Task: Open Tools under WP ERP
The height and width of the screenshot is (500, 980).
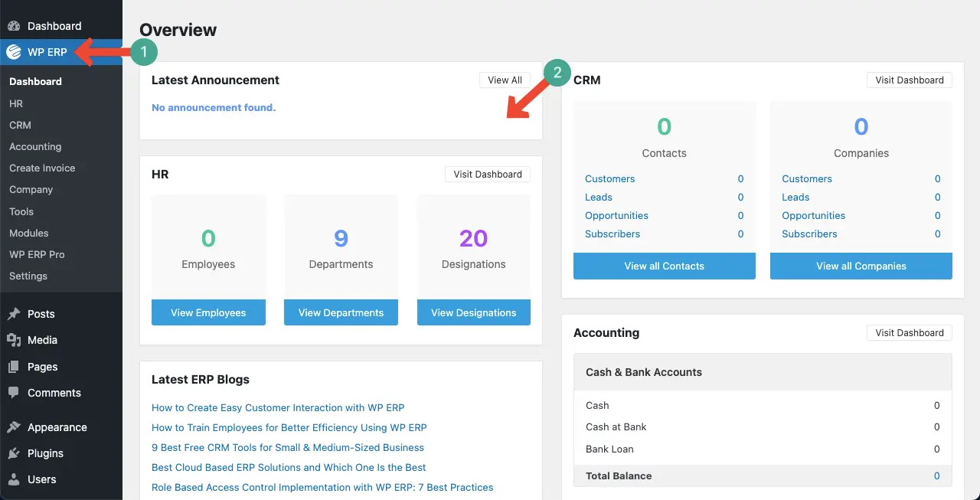Action: point(21,211)
